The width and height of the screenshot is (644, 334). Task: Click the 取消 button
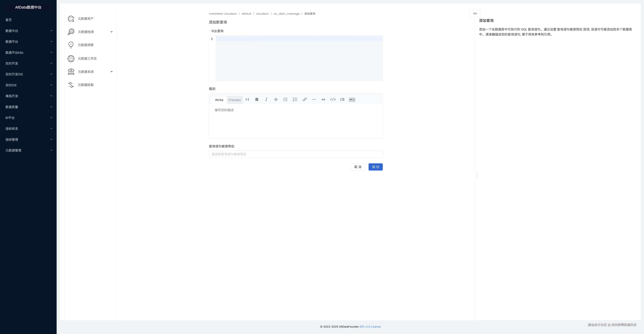[357, 167]
